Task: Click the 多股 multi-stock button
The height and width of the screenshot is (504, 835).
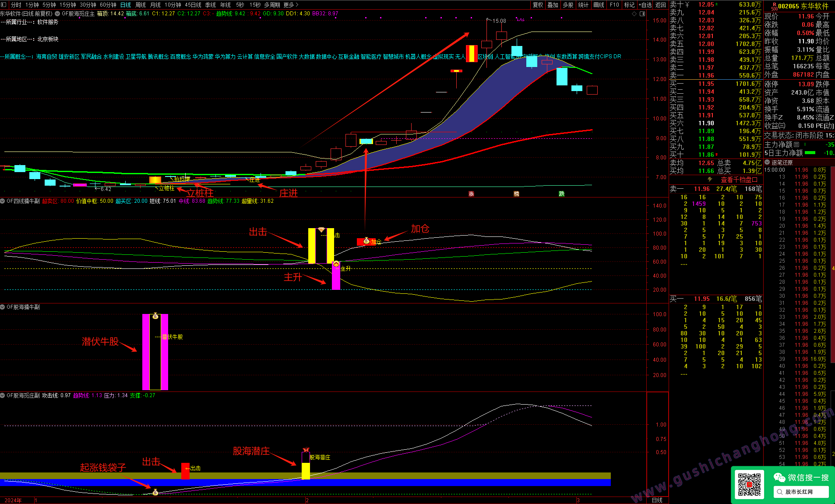Action: (568, 5)
